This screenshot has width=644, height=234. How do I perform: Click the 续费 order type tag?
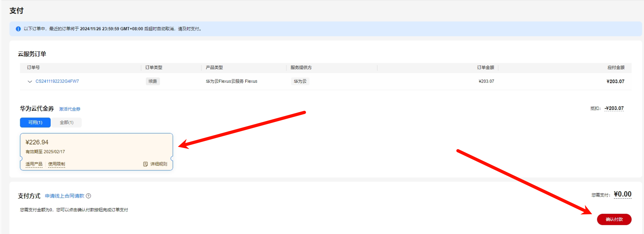pos(153,81)
